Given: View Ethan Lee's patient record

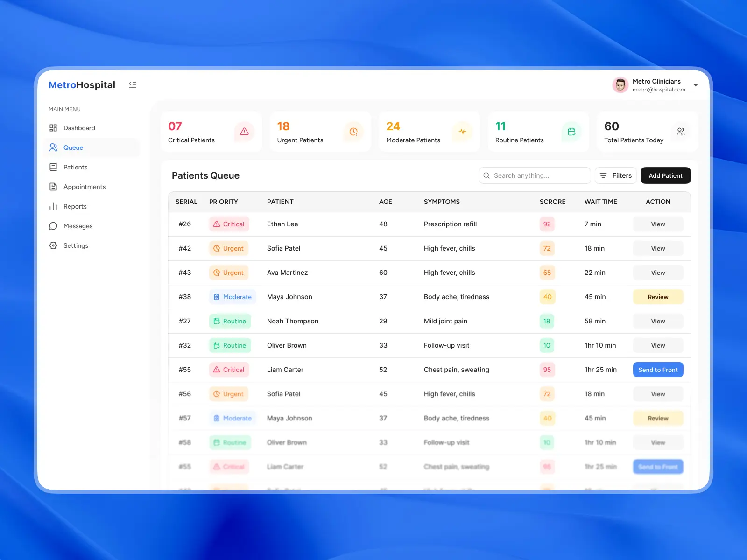Looking at the screenshot, I should pos(658,224).
